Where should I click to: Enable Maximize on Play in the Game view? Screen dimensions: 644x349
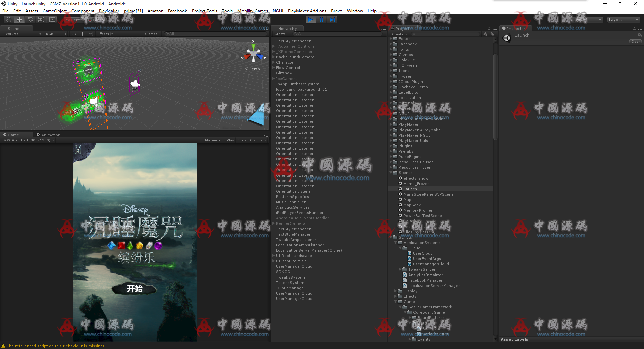[219, 140]
